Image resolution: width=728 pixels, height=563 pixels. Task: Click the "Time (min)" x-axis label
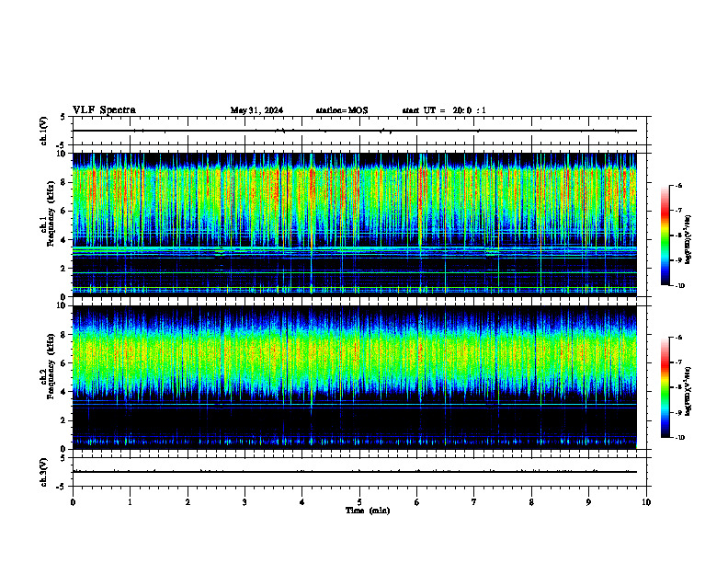click(368, 511)
